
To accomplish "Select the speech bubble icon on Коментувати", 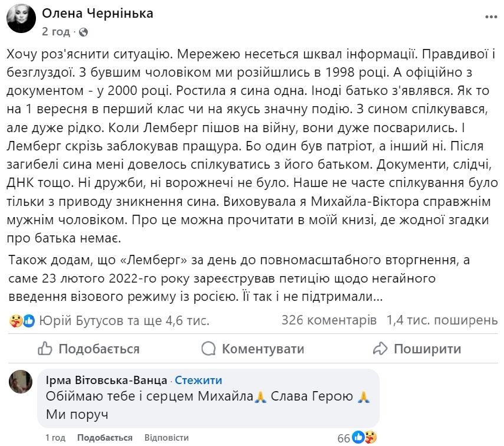I will (207, 349).
